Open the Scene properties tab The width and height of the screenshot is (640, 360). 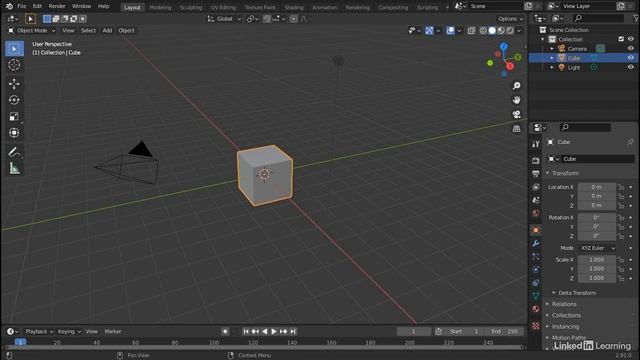click(x=536, y=200)
